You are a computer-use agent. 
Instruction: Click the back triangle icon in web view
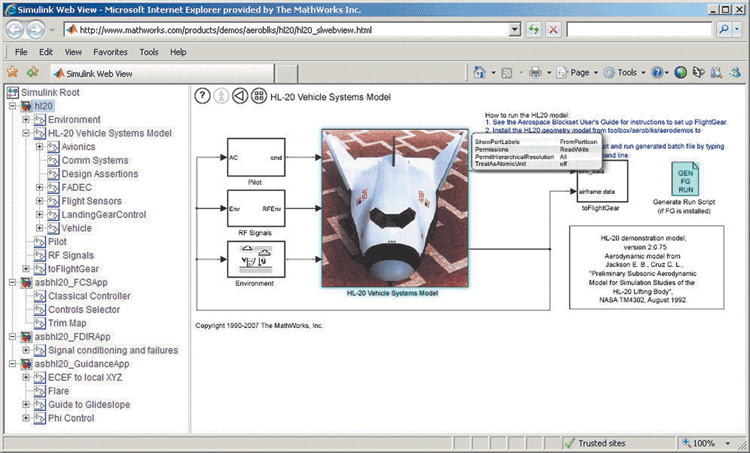click(240, 96)
